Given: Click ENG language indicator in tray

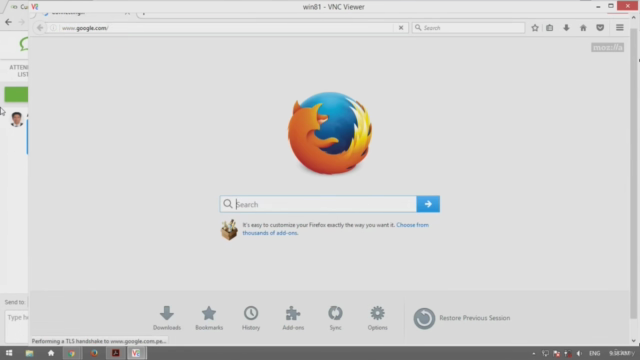Looking at the screenshot, I should (594, 353).
